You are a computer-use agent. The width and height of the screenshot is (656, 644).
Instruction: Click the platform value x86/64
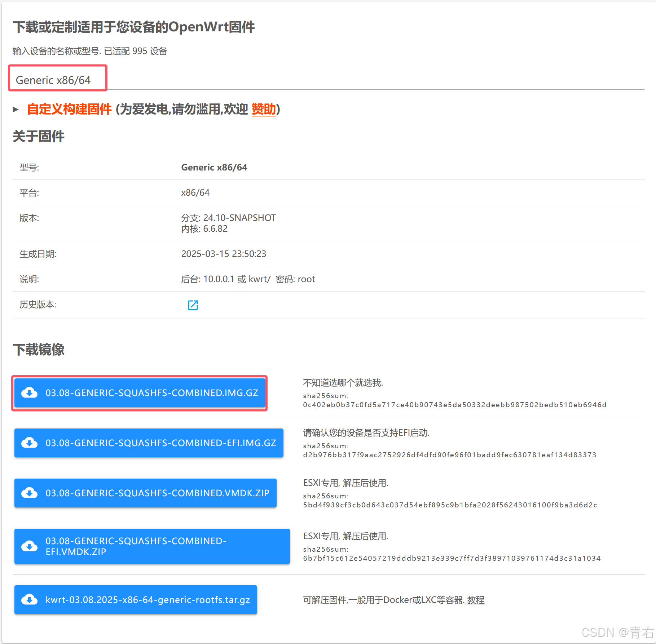pyautogui.click(x=195, y=192)
